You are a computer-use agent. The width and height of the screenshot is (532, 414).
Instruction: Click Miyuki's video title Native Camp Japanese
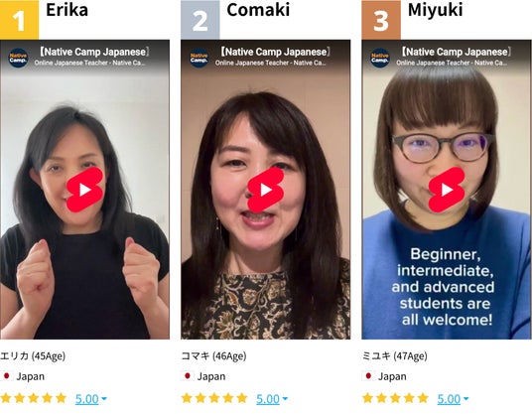455,52
